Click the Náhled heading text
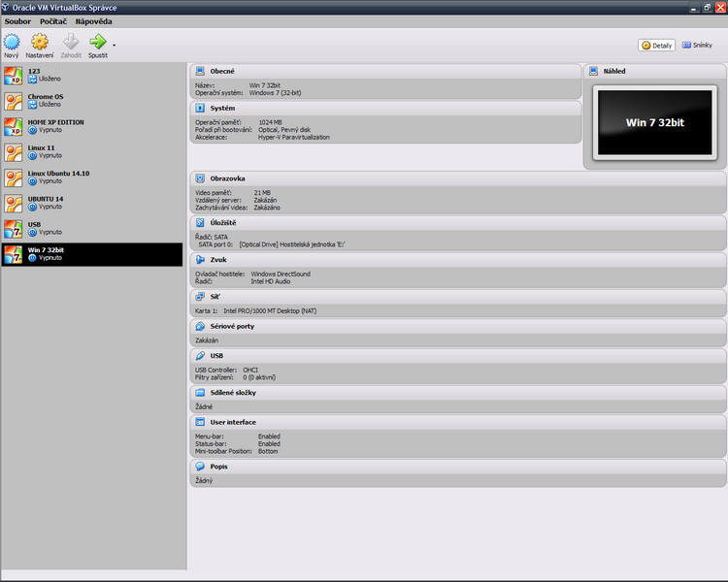728x582 pixels. click(614, 71)
